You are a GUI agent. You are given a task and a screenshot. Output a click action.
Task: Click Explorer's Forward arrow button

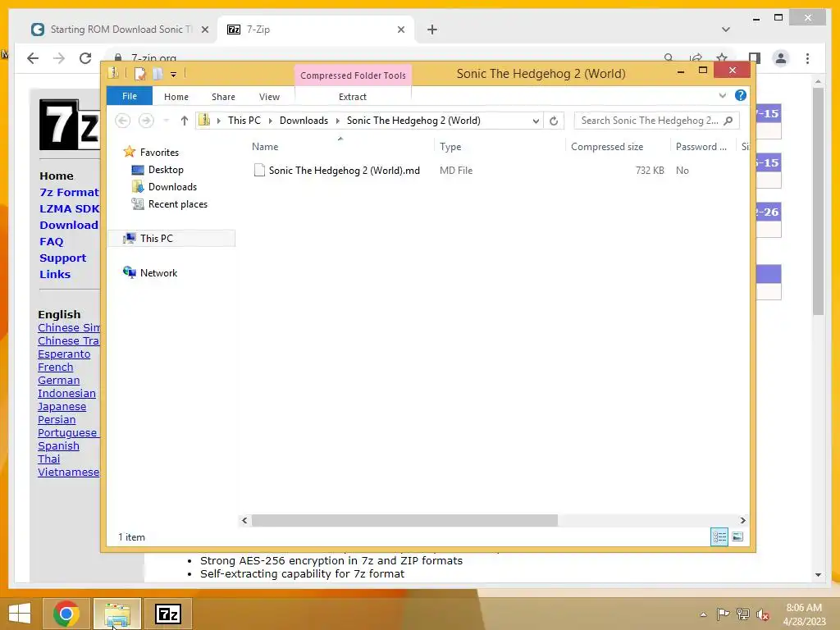pos(146,121)
